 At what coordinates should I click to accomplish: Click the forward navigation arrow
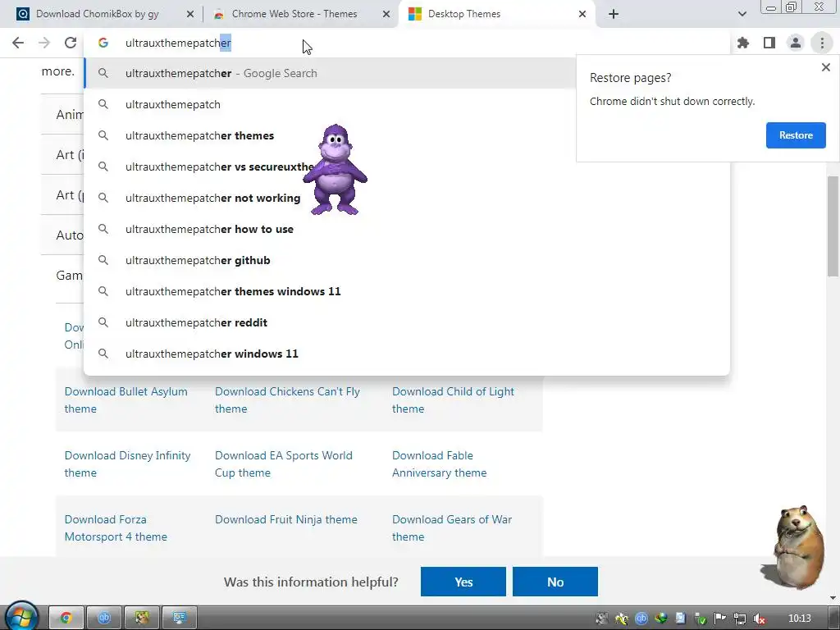click(x=44, y=43)
